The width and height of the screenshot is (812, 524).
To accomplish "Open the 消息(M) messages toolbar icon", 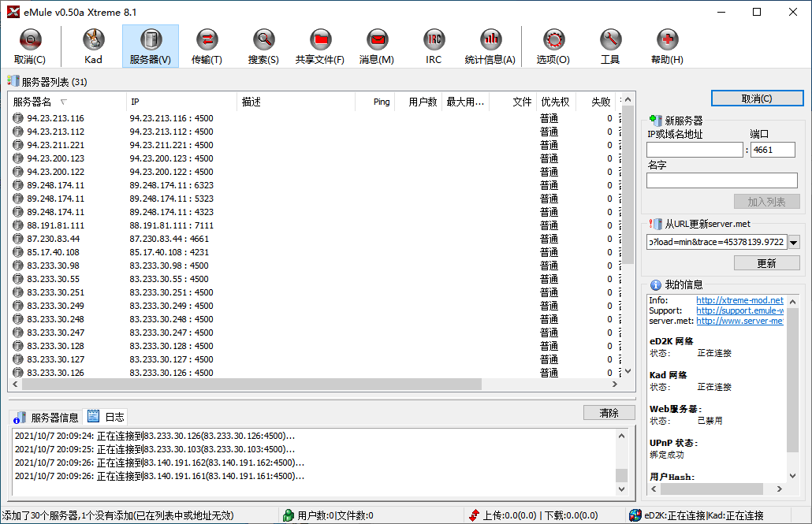I will (x=377, y=40).
